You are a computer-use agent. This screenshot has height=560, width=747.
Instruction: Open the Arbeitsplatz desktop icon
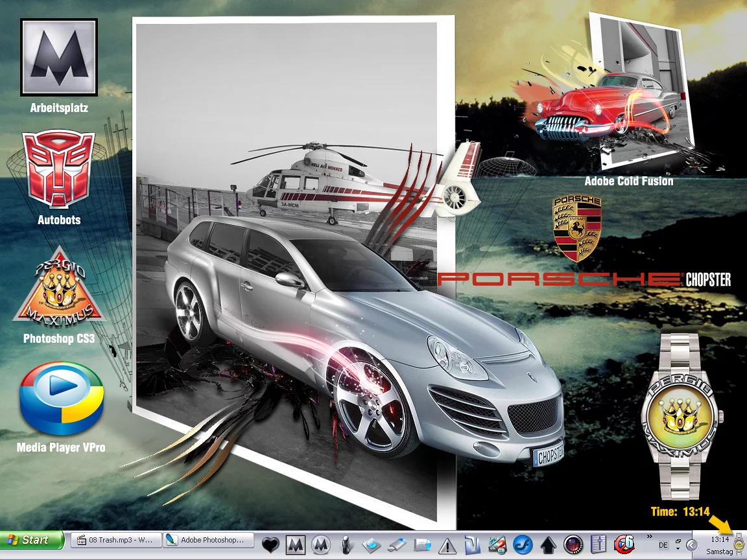(58, 57)
